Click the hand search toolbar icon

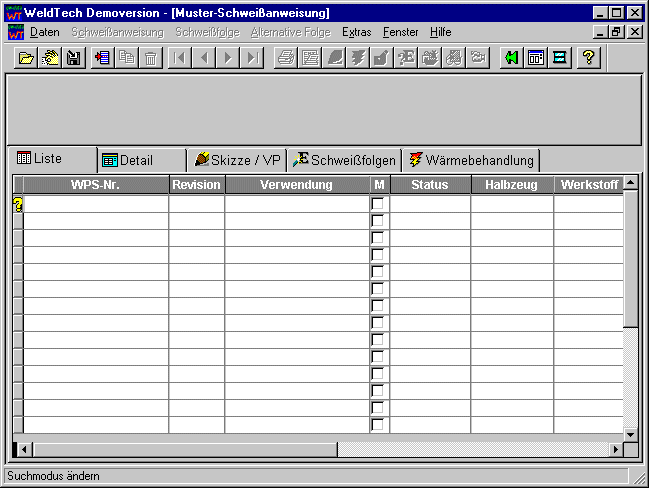coord(50,58)
